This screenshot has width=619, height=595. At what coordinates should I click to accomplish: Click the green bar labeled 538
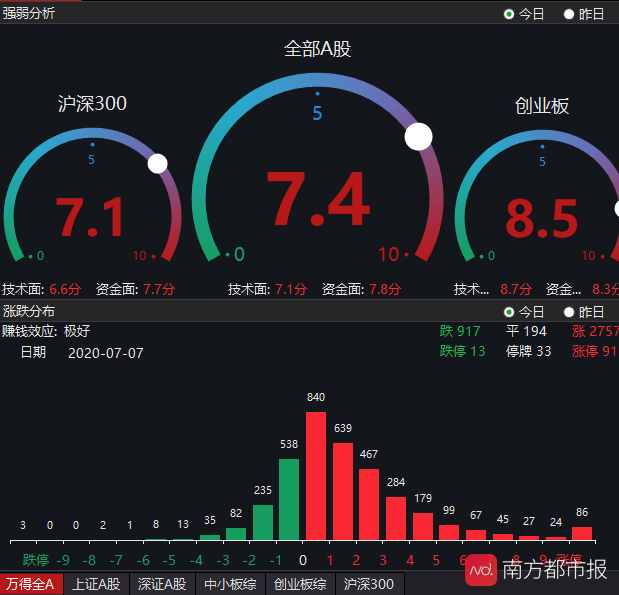click(x=289, y=499)
